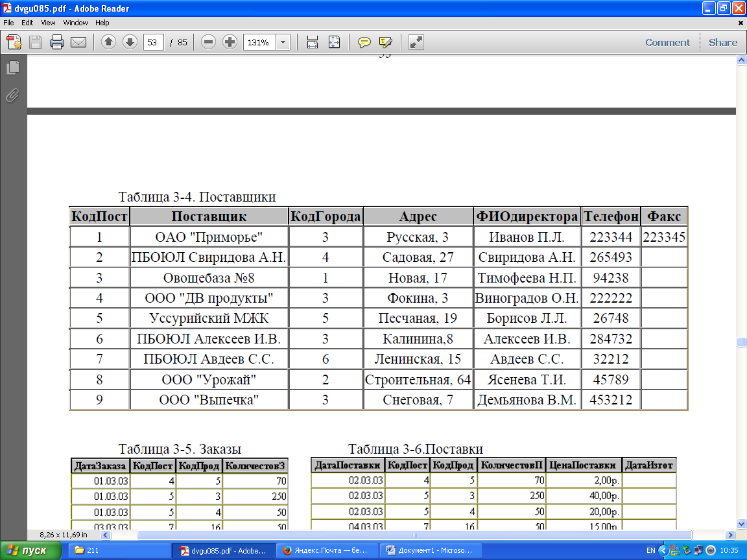Click the fax number 223345
This screenshot has height=560, width=747.
pyautogui.click(x=664, y=237)
